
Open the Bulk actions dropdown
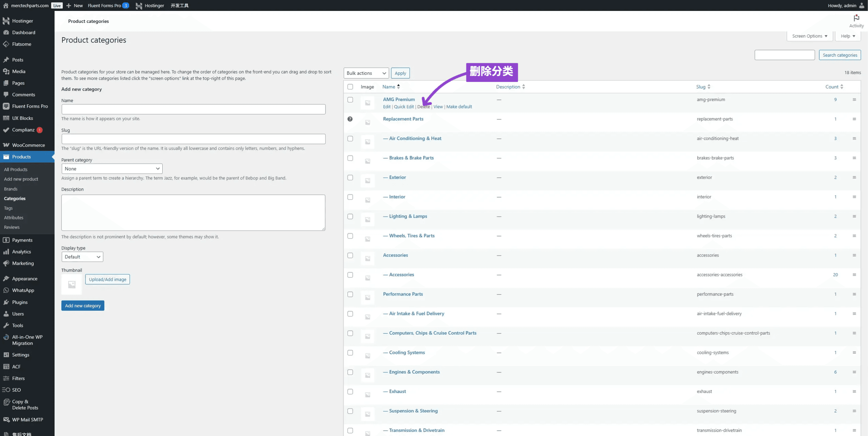coord(366,73)
